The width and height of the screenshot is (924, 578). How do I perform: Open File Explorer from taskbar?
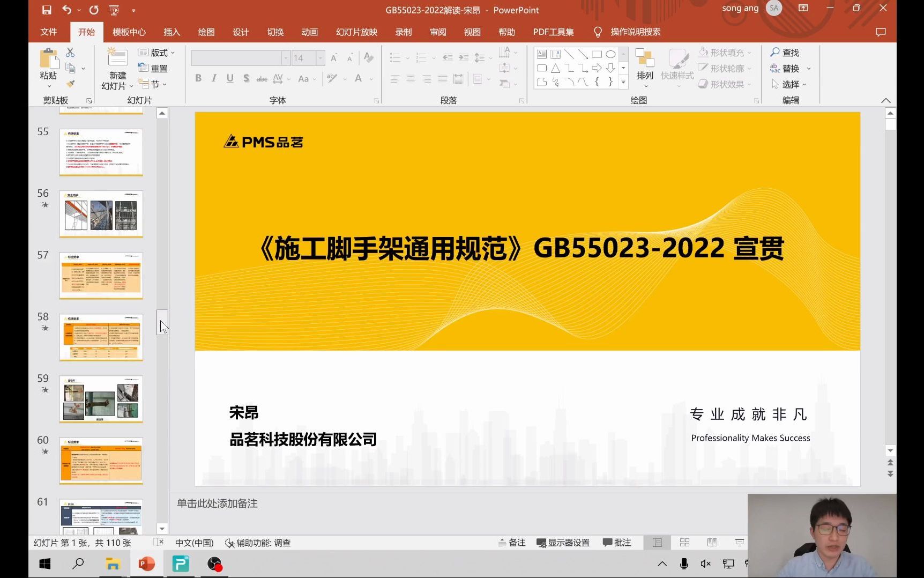click(113, 564)
